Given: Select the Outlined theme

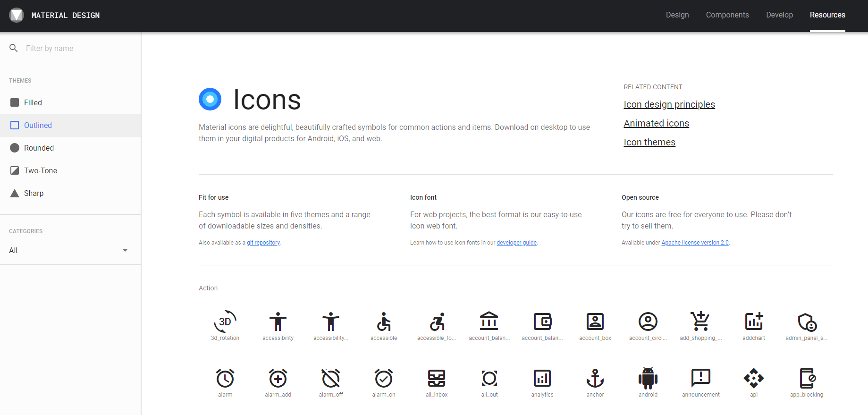Looking at the screenshot, I should (70, 126).
